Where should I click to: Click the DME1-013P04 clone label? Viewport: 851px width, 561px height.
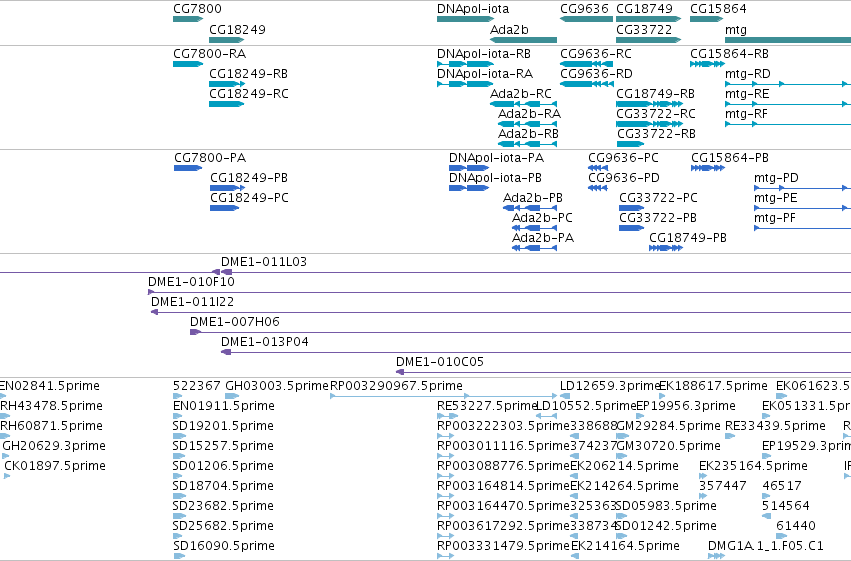(265, 342)
